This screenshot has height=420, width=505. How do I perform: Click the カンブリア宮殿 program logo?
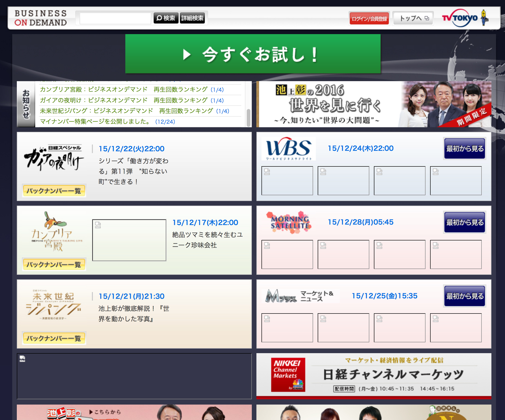coord(54,231)
